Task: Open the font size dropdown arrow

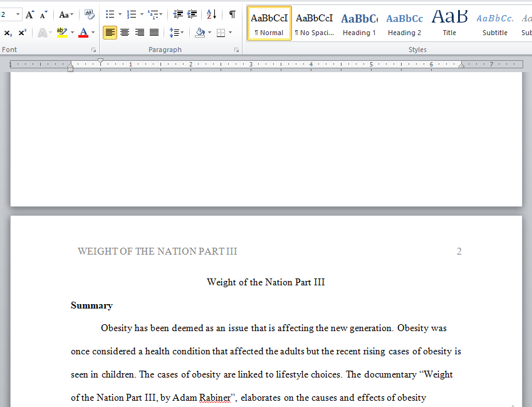Action: pos(18,14)
